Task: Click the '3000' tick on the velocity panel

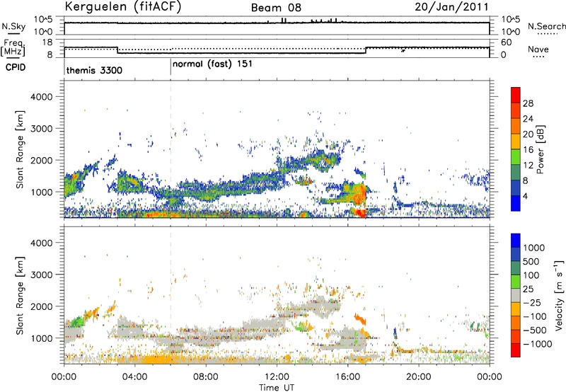Action: 41,275
